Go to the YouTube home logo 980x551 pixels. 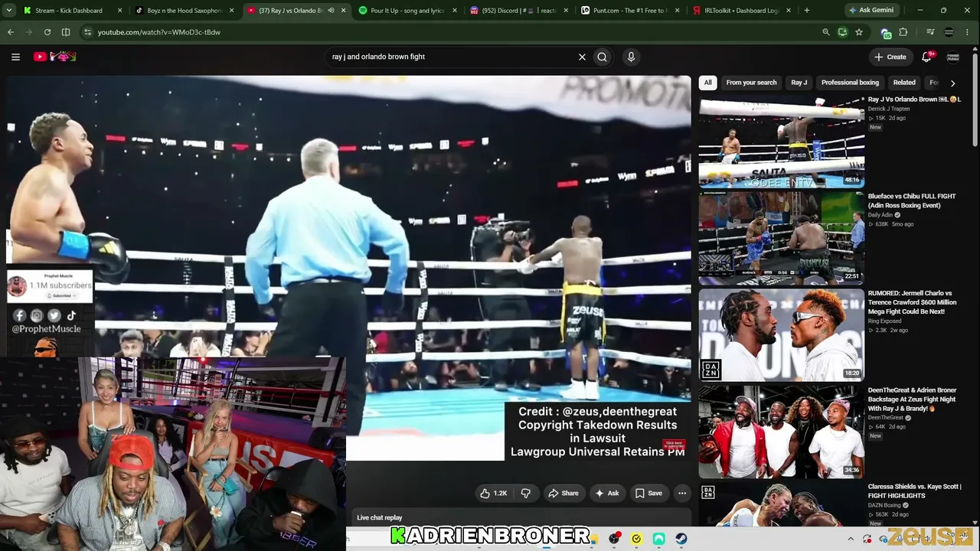pos(54,57)
